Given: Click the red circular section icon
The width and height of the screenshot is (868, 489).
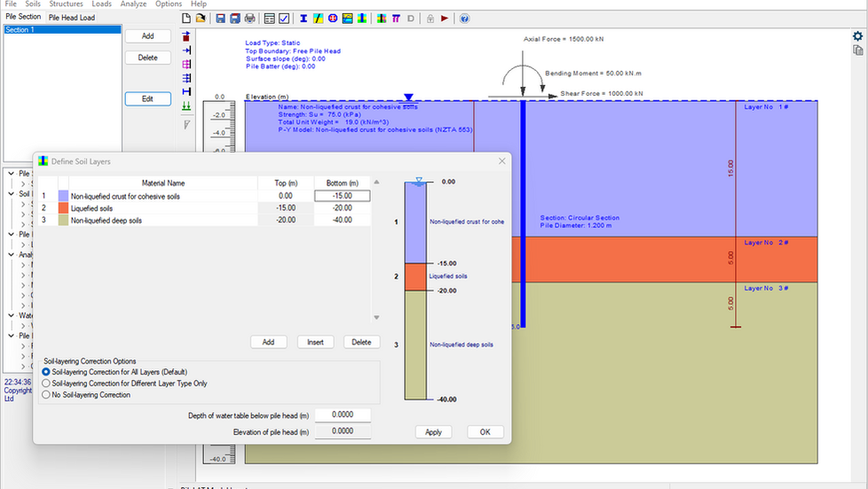Looking at the screenshot, I should point(333,19).
